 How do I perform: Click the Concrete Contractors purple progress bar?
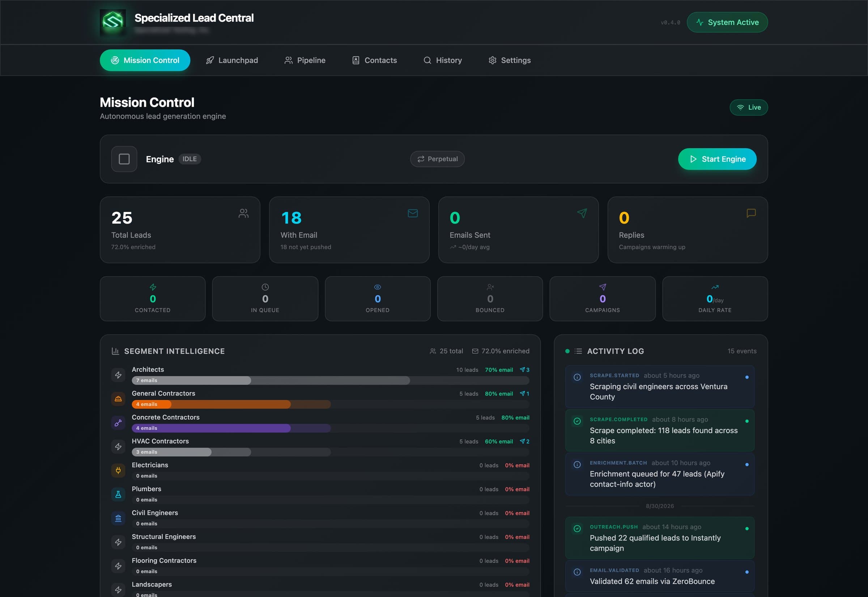click(x=331, y=428)
